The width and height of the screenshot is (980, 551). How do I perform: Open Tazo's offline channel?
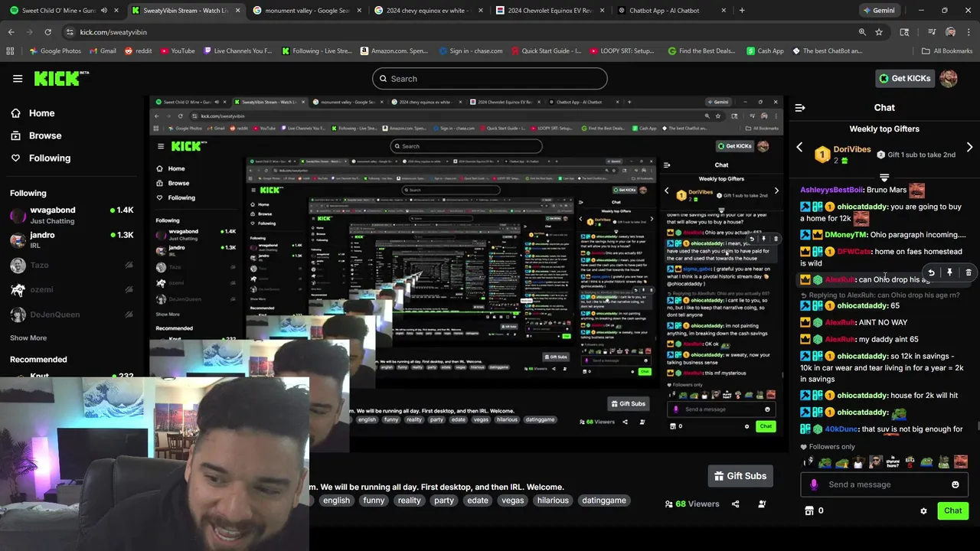(72, 265)
